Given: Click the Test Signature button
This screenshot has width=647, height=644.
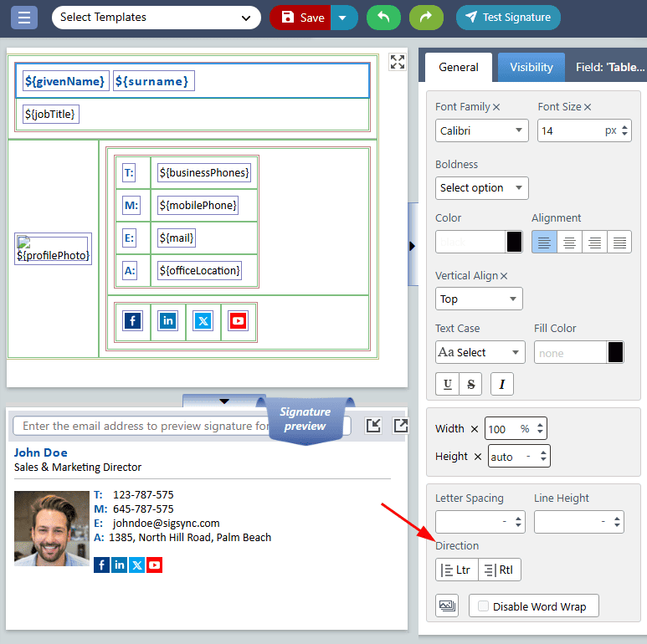Looking at the screenshot, I should (508, 17).
